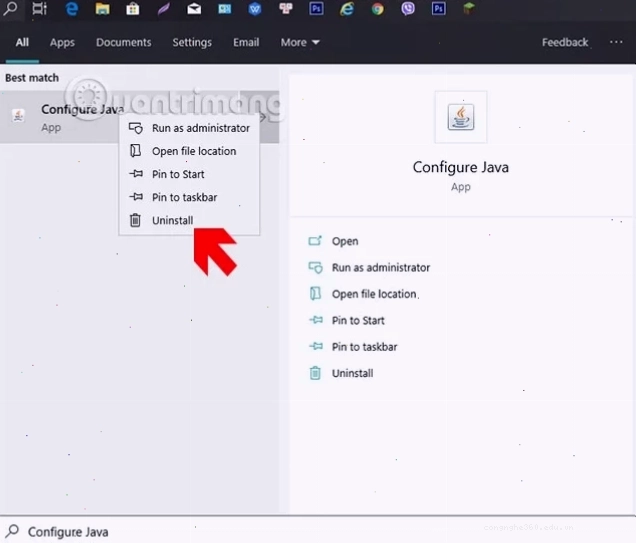
Task: Click the magnifier icon in the search box
Action: 12,531
